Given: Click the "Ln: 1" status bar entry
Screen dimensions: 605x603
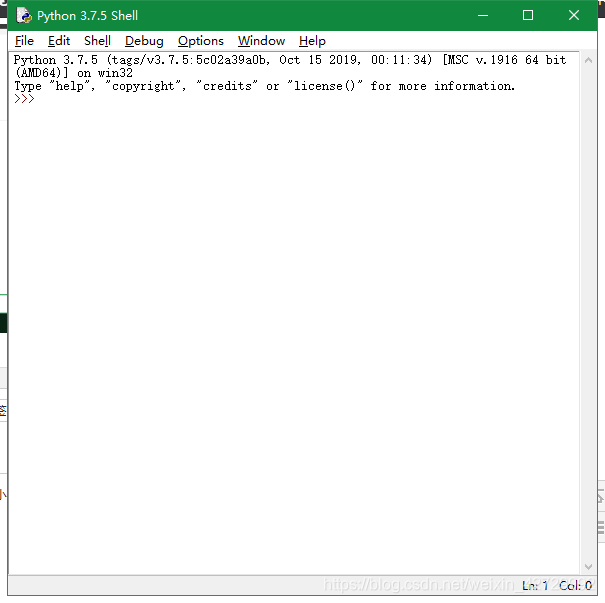Looking at the screenshot, I should [535, 586].
